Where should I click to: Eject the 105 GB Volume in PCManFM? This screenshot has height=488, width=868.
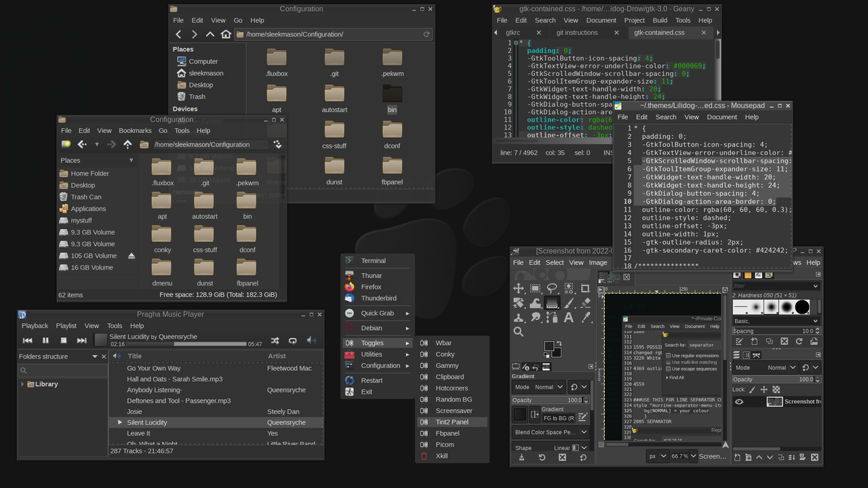132,256
